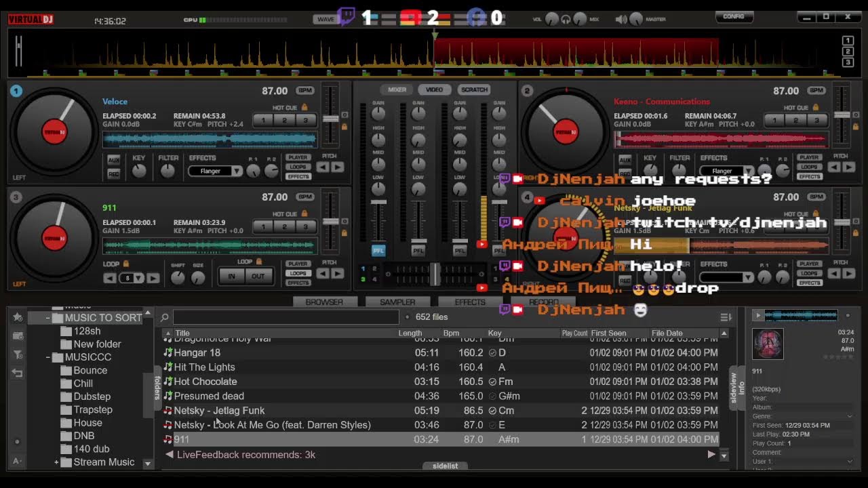
Task: Click the deck 1 jog wheel platter
Action: pyautogui.click(x=54, y=132)
